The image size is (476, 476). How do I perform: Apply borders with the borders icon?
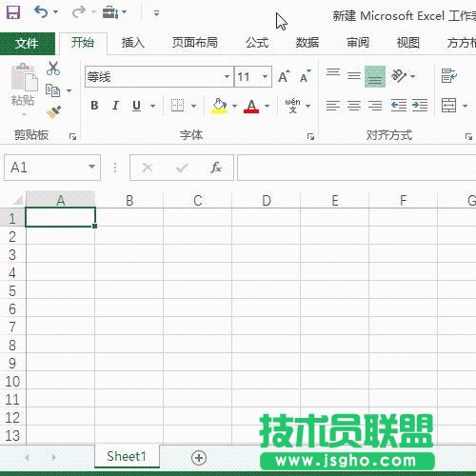177,106
